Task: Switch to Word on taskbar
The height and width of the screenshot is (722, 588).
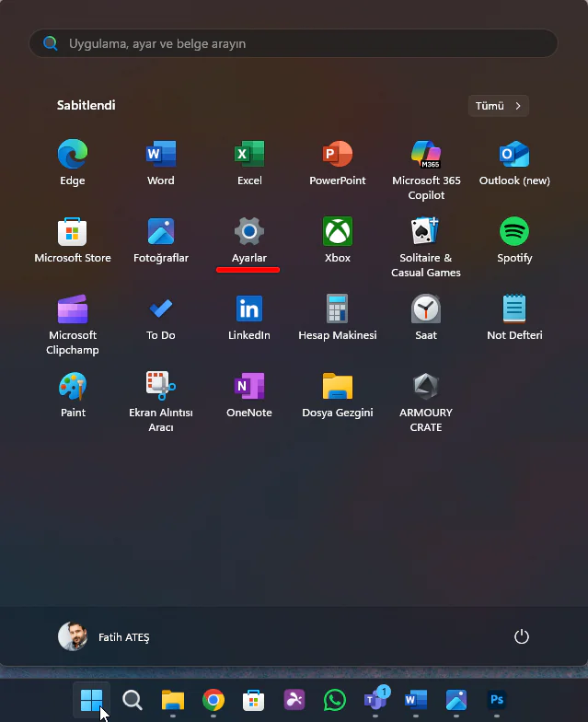Action: [x=416, y=700]
